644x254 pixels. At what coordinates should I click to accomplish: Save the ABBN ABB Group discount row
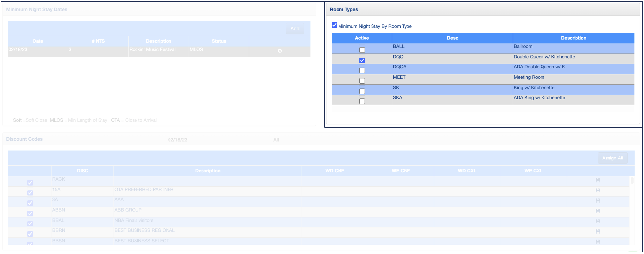[x=598, y=211]
